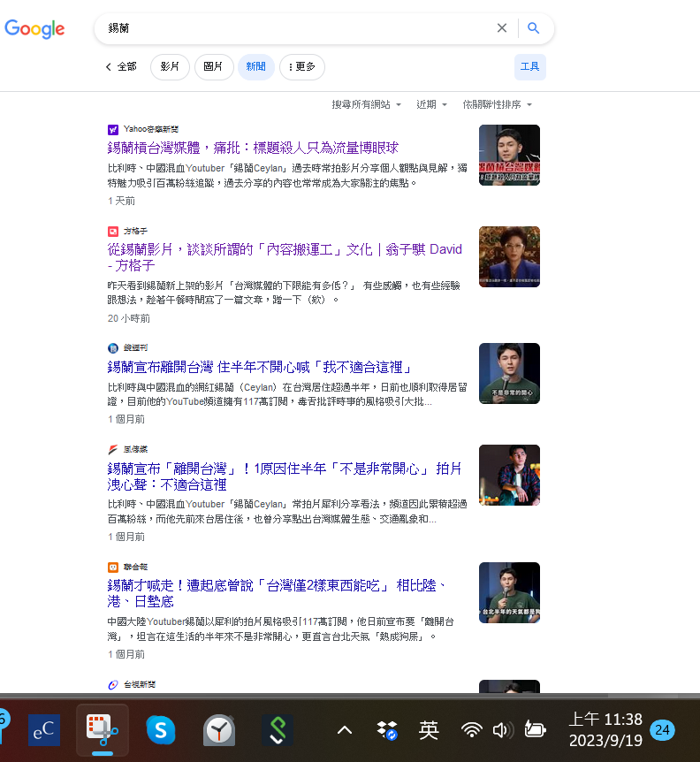The image size is (700, 762).
Task: Click the magnifier search icon
Action: pyautogui.click(x=533, y=28)
